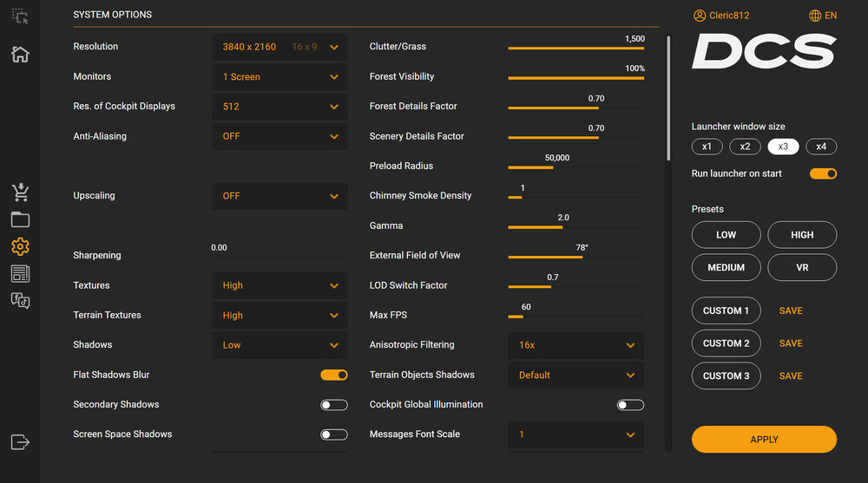The image size is (868, 483).
Task: Open the news page icon
Action: (x=20, y=274)
